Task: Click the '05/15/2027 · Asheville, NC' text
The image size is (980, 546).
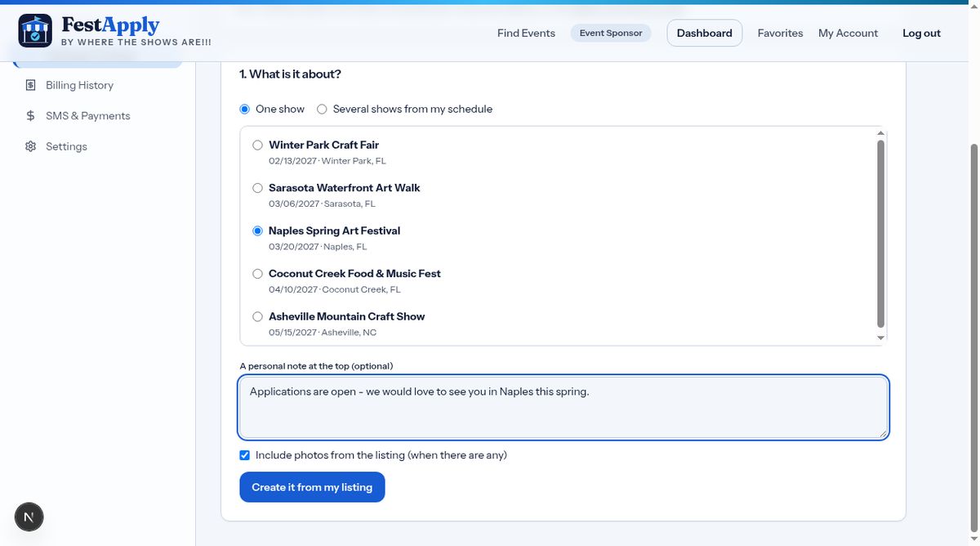Action: coord(323,333)
